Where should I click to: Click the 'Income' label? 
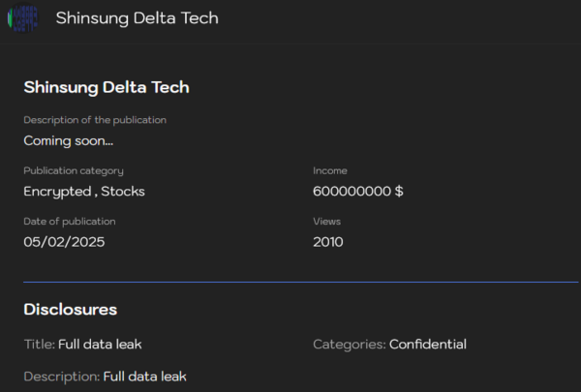point(330,170)
